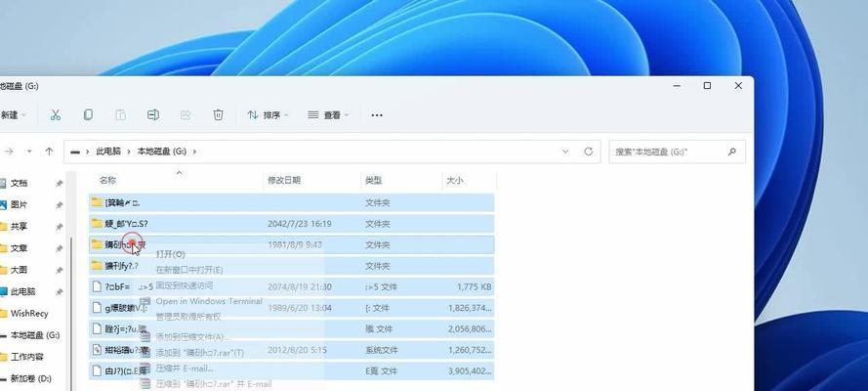Click the system file icon of the 2012/8/20 row
Image resolution: width=868 pixels, height=391 pixels.
pyautogui.click(x=98, y=350)
